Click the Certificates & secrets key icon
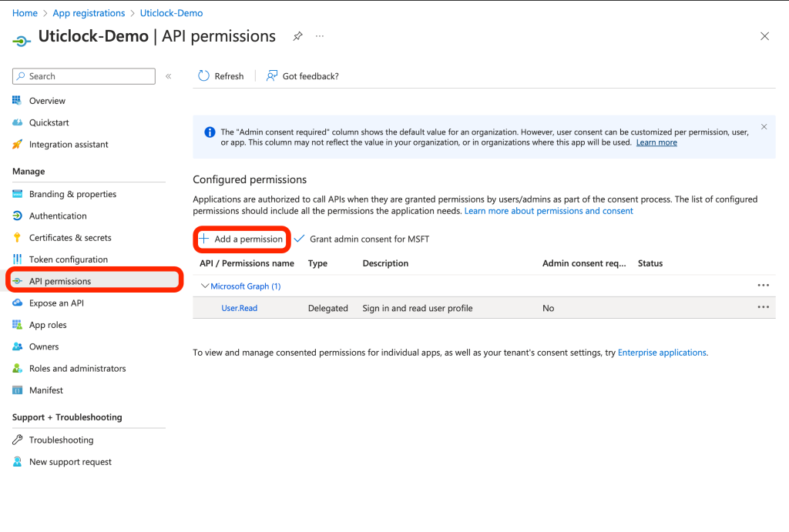789x532 pixels. click(17, 237)
